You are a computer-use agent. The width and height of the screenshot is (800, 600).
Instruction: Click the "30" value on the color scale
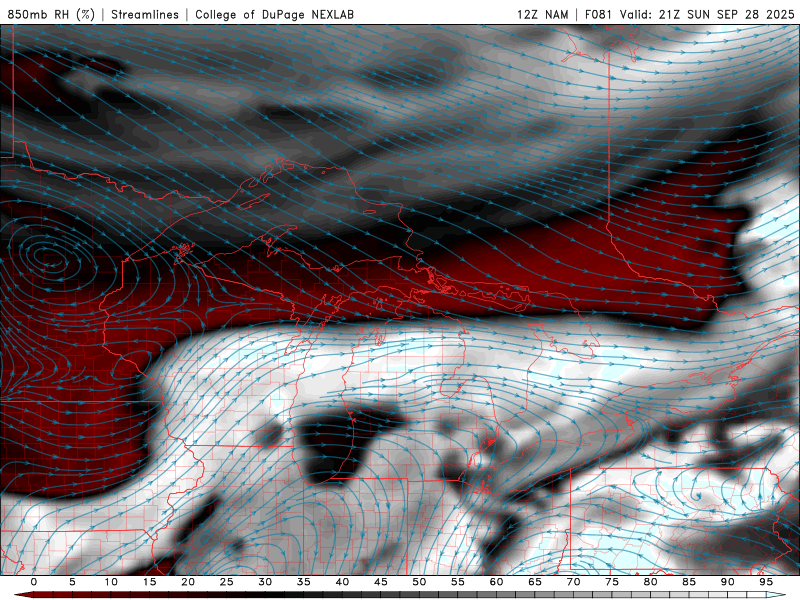(265, 582)
